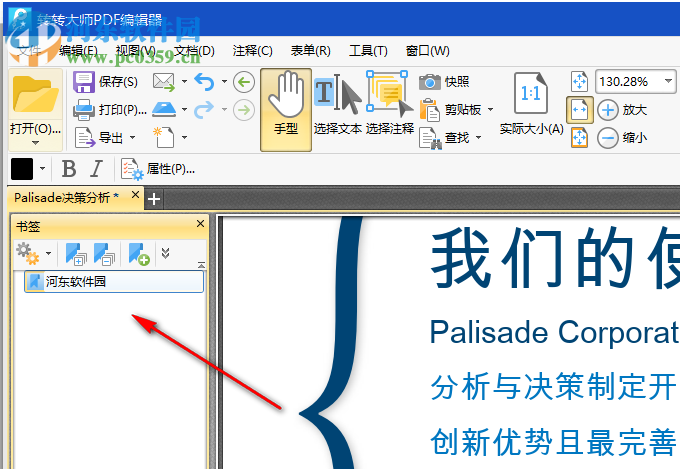Print the document using the printer icon
The height and width of the screenshot is (469, 680).
pos(84,110)
